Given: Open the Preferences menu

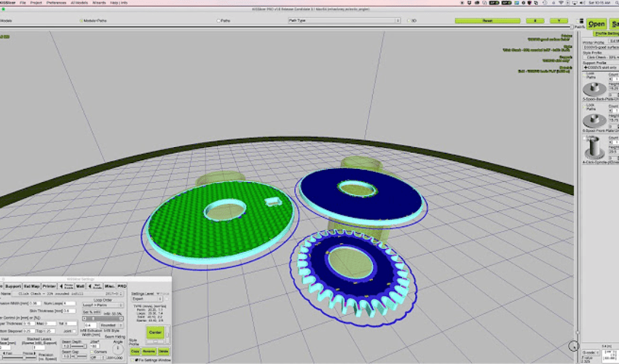Looking at the screenshot, I should tap(57, 3).
